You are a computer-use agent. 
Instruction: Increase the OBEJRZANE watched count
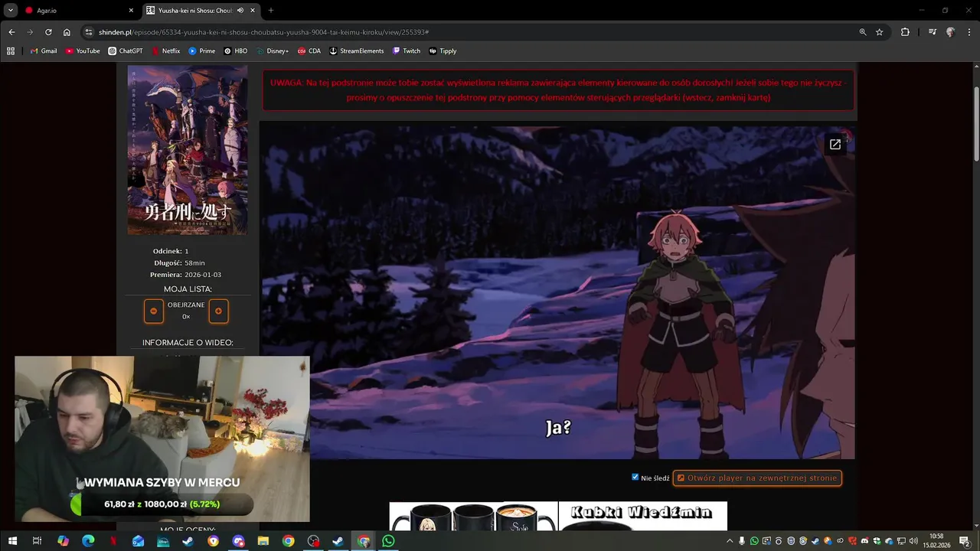click(x=218, y=311)
